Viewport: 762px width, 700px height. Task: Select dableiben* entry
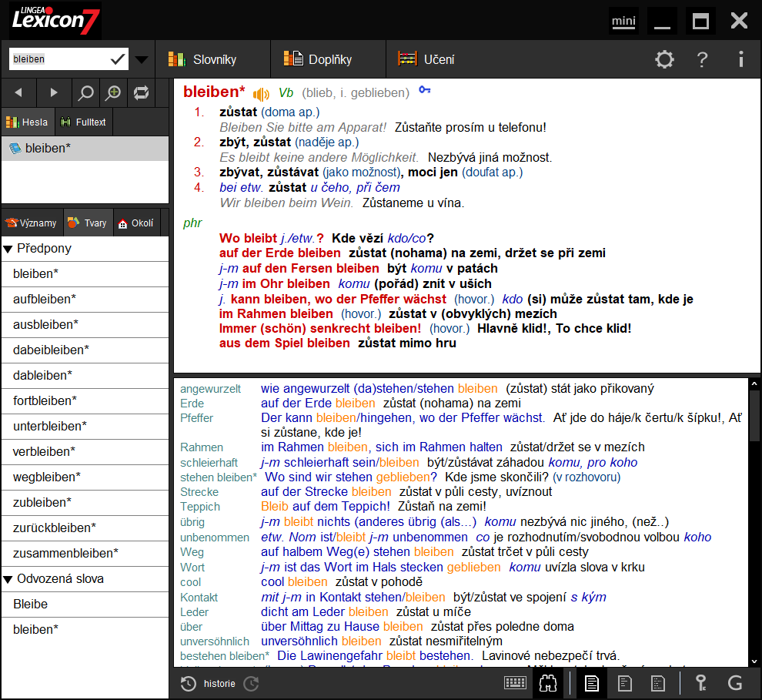pyautogui.click(x=85, y=375)
